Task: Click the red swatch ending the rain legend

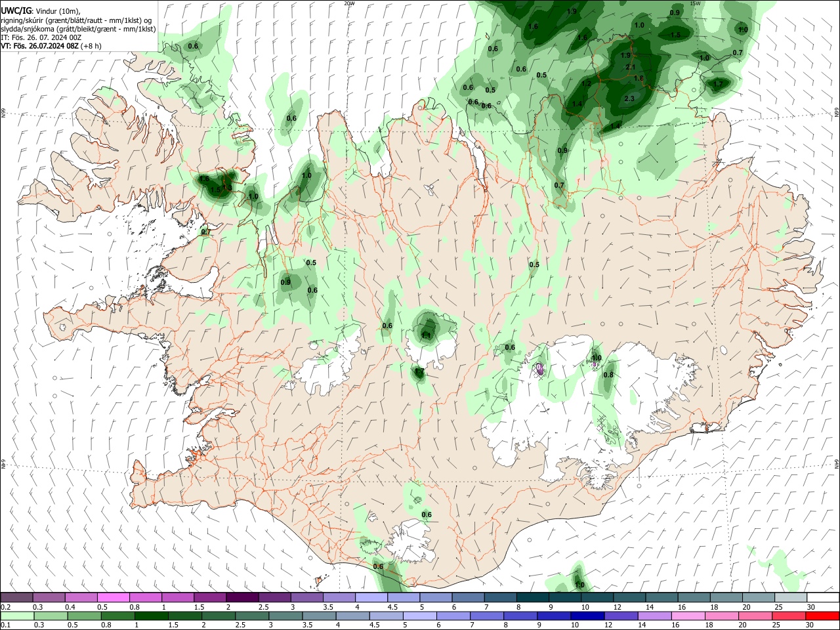Action: pos(822,616)
